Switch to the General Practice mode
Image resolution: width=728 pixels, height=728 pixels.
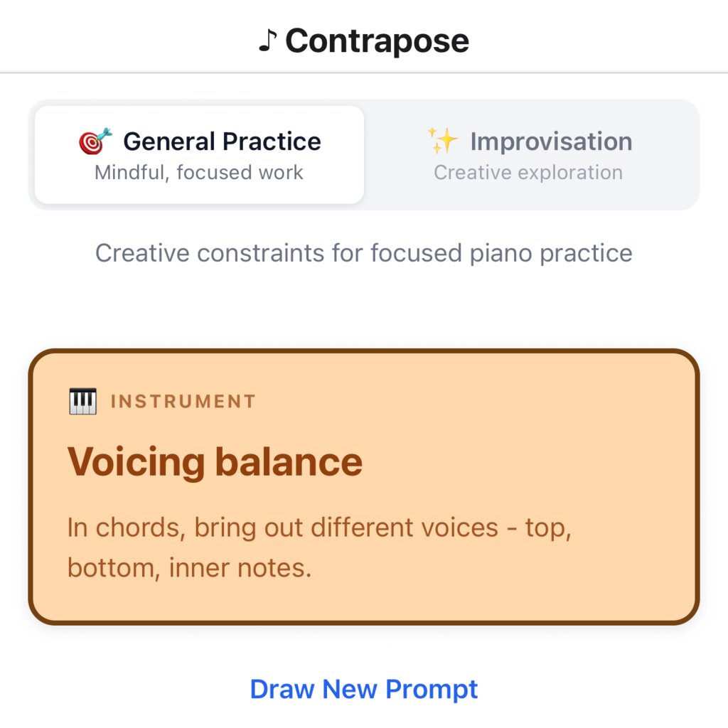tap(199, 154)
